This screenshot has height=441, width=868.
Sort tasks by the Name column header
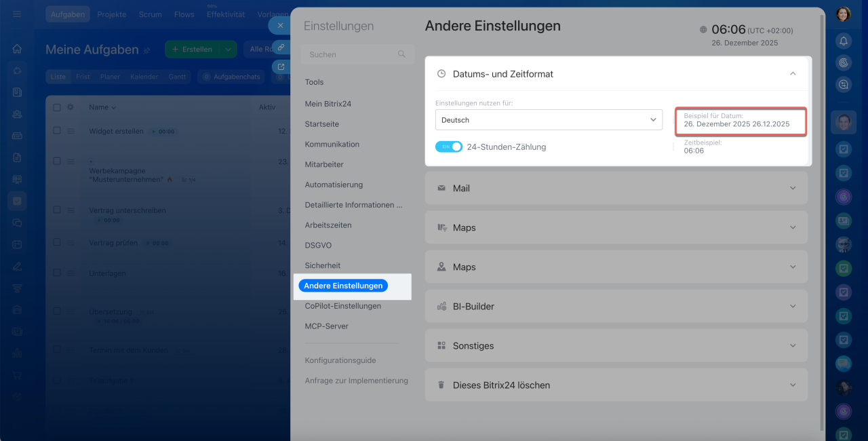(102, 107)
